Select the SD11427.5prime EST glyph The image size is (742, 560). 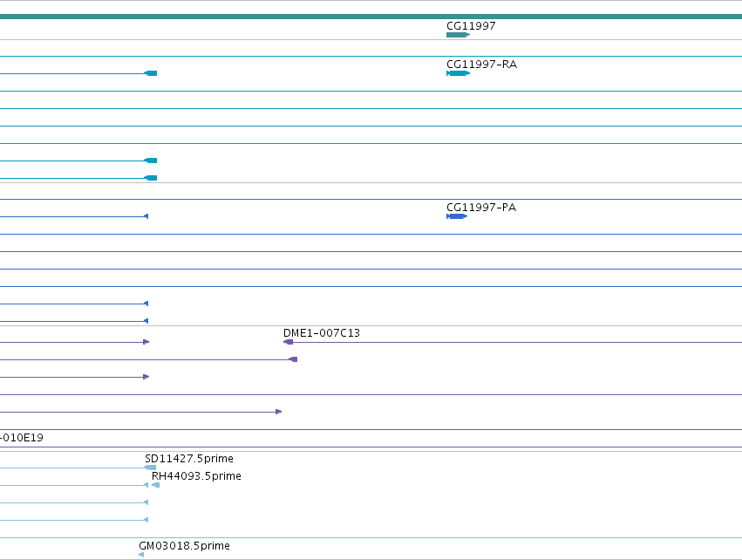150,468
